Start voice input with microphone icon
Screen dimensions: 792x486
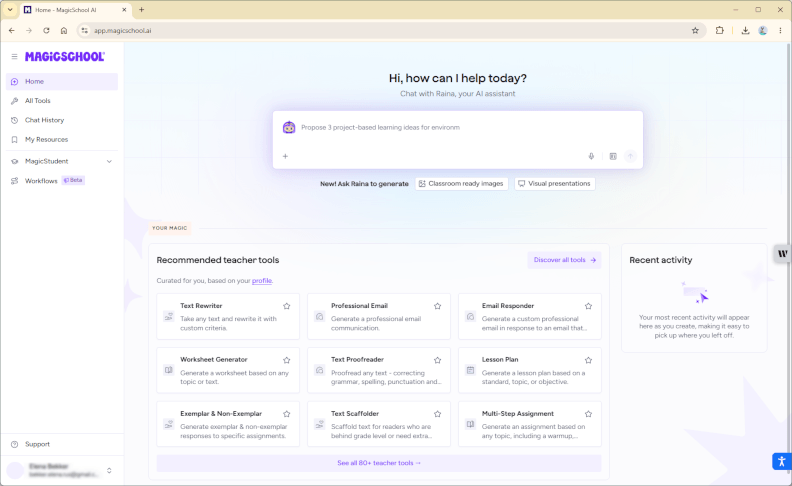click(591, 157)
